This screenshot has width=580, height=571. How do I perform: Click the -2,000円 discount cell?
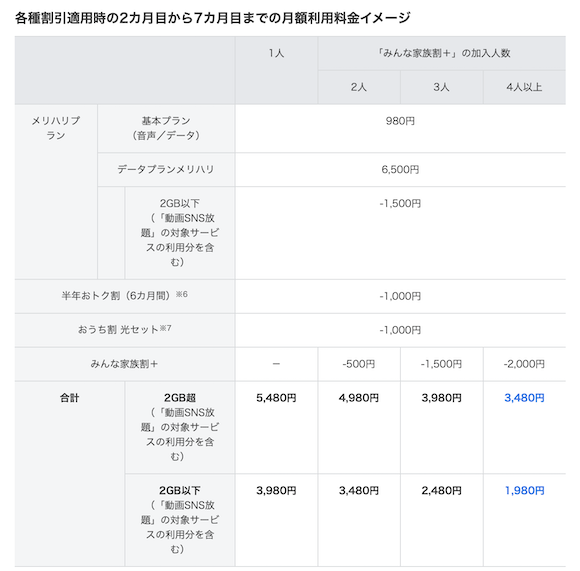click(x=524, y=364)
